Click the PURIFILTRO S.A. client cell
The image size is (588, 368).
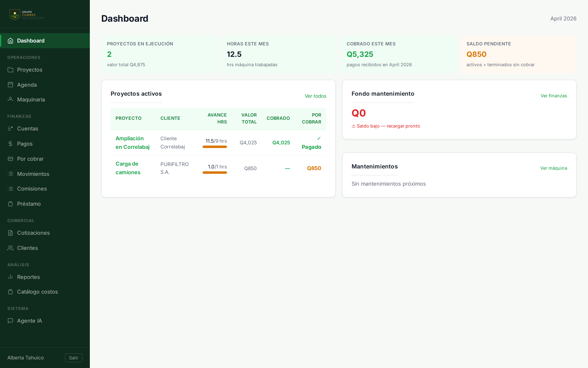[174, 168]
